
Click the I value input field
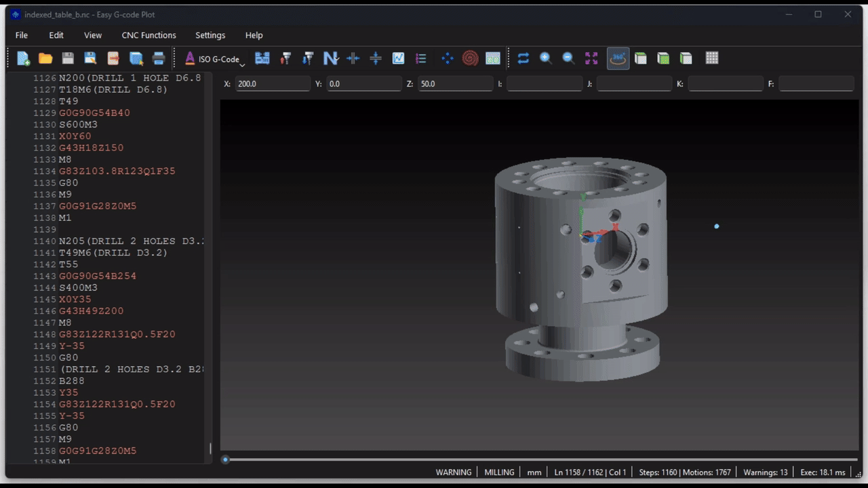(545, 84)
